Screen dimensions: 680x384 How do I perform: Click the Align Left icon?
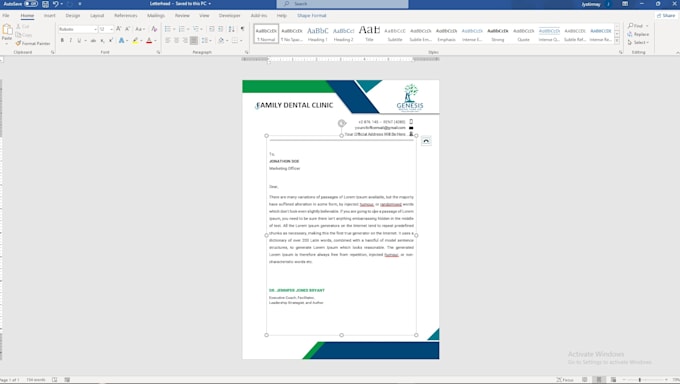[168, 40]
